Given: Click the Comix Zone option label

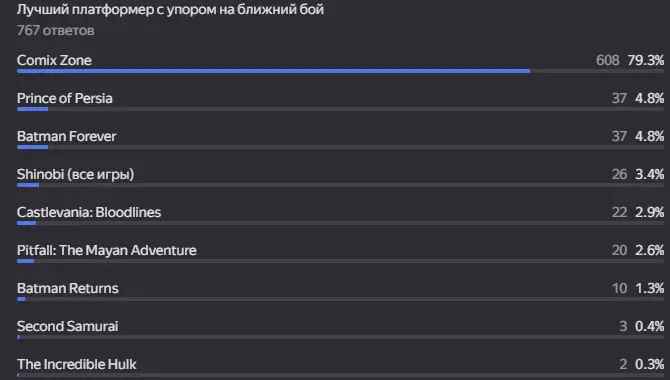Looking at the screenshot, I should click(54, 60).
